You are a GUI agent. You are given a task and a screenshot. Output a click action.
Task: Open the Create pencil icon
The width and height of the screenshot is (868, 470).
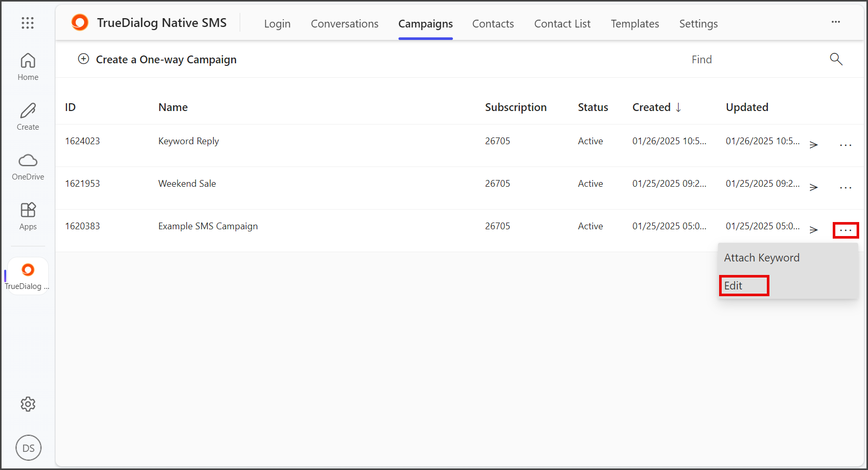click(x=28, y=117)
